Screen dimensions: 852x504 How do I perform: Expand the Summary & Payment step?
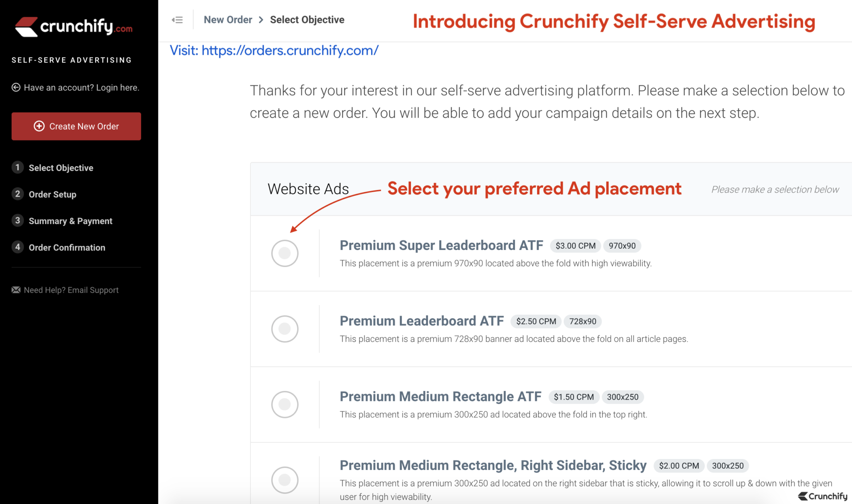point(70,220)
